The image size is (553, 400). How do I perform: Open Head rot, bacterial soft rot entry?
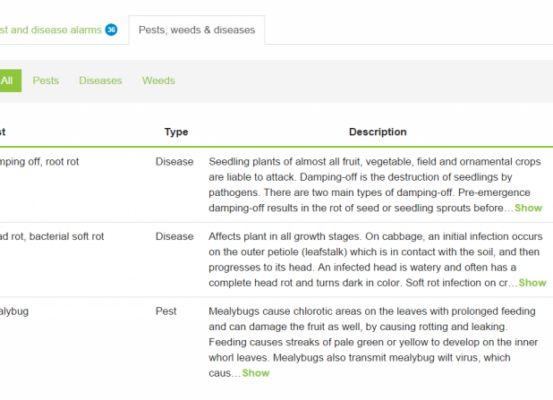pyautogui.click(x=52, y=236)
